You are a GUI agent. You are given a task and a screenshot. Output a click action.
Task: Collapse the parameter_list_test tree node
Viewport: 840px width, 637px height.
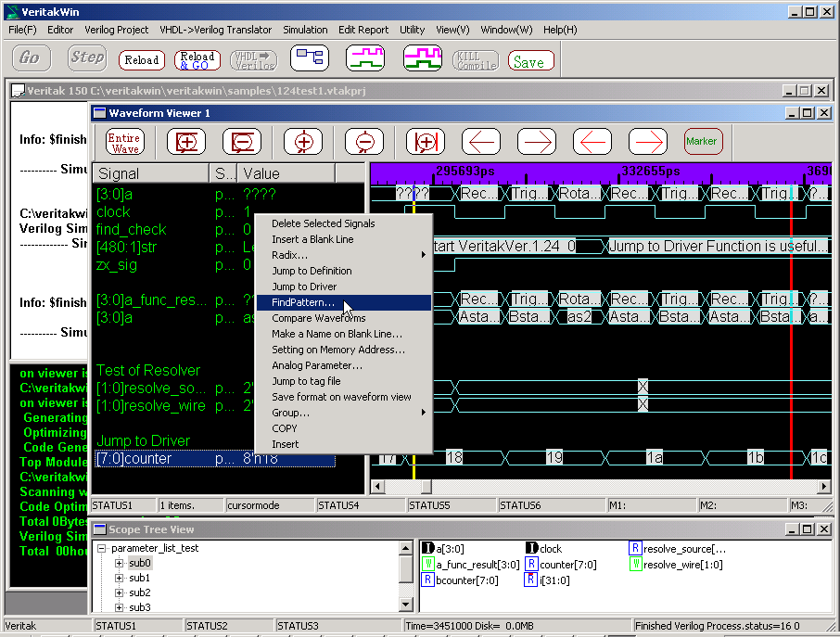click(101, 548)
